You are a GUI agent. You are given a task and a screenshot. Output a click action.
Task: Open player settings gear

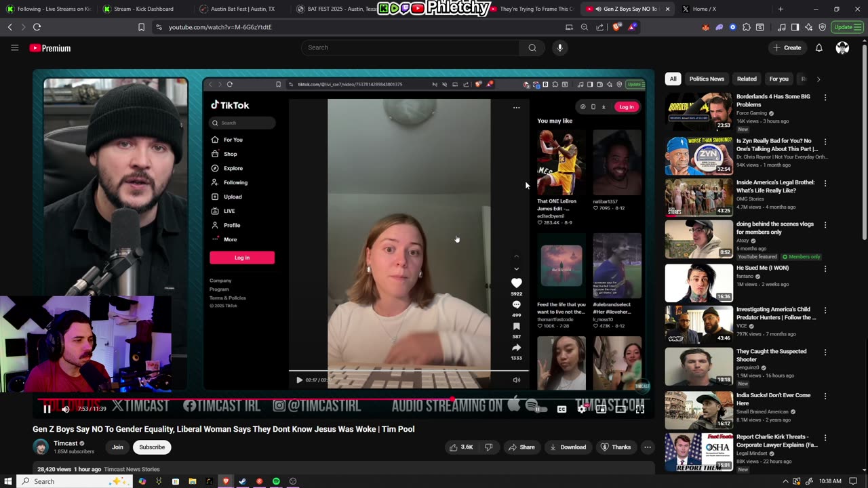point(581,409)
